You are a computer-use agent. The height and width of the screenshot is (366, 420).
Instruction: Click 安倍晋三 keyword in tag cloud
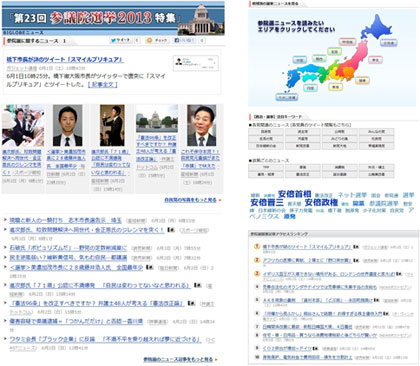coord(267,203)
